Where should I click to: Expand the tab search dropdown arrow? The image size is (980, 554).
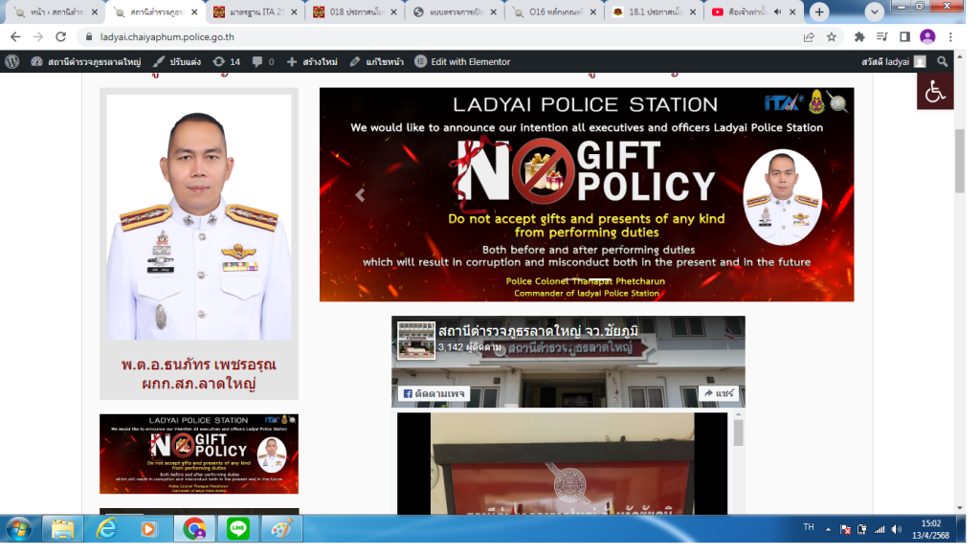[874, 12]
